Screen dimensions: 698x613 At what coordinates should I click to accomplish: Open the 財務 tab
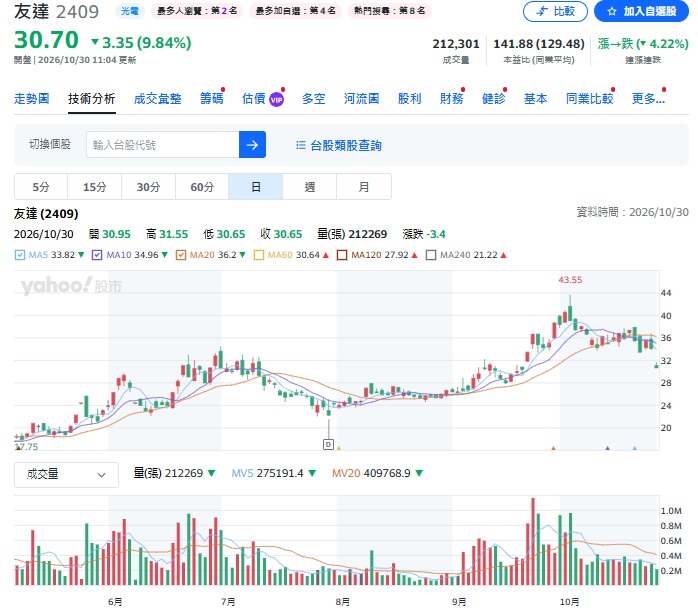[451, 99]
